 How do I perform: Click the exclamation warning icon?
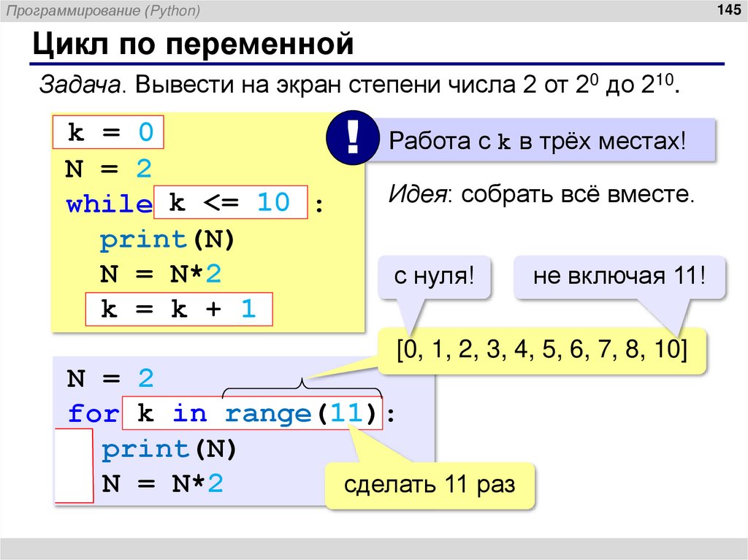coord(353,139)
